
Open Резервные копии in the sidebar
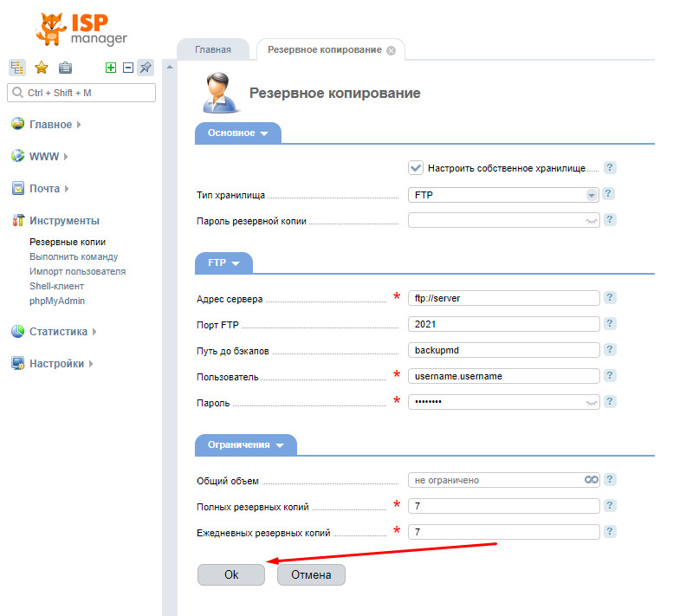coord(68,242)
